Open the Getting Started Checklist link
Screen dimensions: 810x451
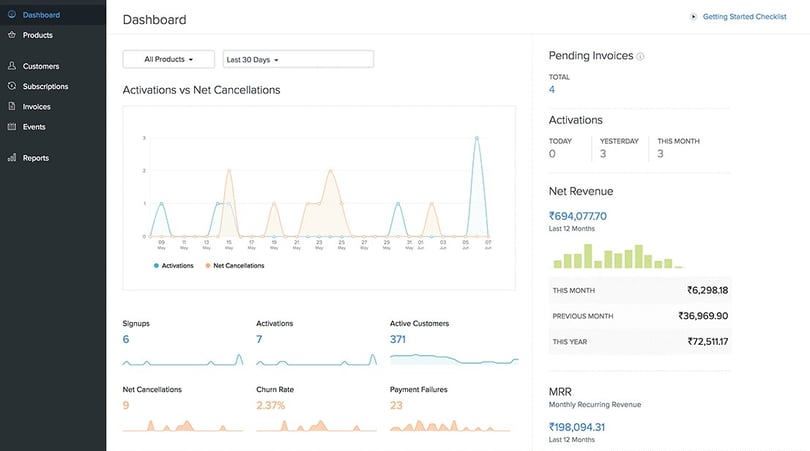pyautogui.click(x=744, y=17)
